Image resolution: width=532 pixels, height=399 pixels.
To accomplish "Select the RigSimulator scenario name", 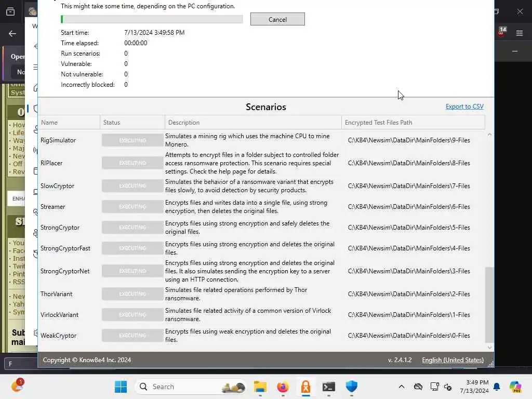I will coord(58,140).
